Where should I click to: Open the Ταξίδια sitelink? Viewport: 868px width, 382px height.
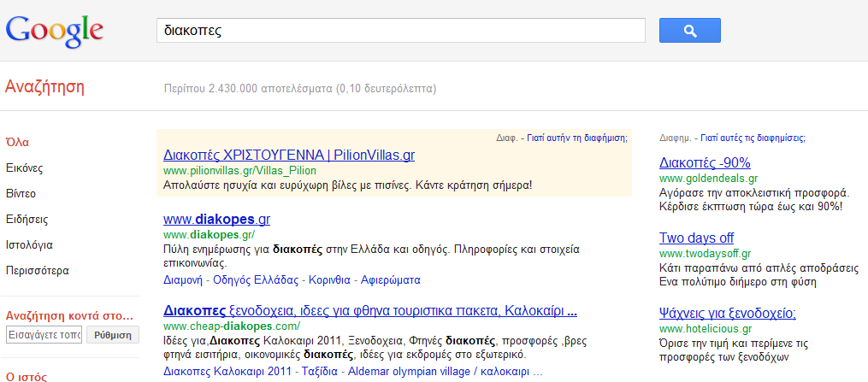pos(320,370)
